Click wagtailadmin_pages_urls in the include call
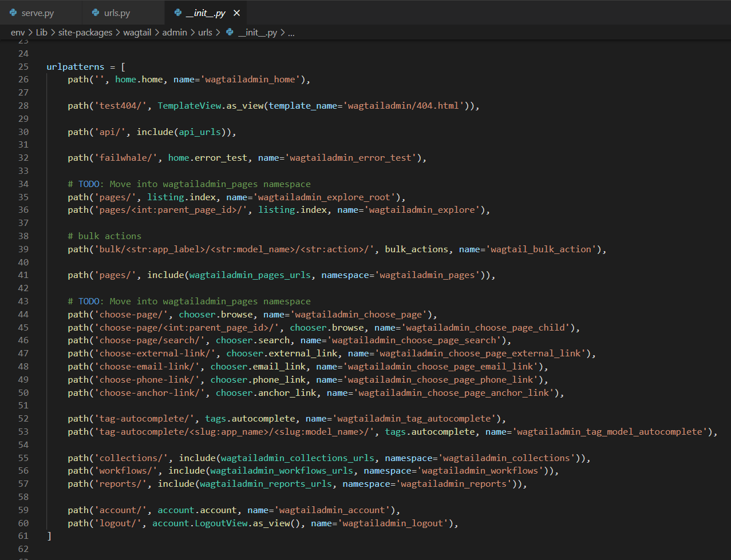This screenshot has height=560, width=731. pos(250,275)
